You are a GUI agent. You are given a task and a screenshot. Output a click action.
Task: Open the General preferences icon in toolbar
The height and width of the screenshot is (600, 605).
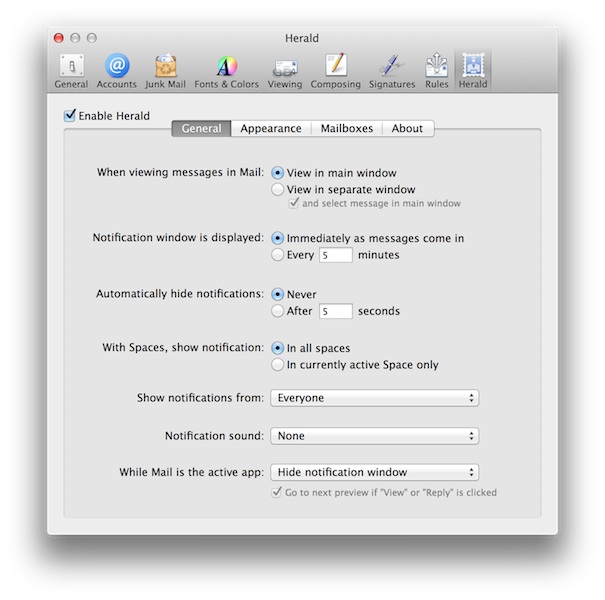[x=71, y=69]
